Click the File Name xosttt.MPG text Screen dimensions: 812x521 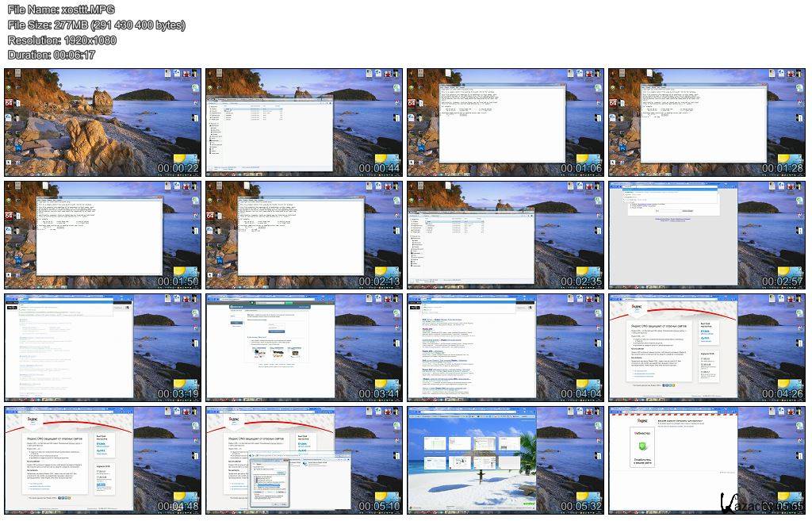point(61,10)
